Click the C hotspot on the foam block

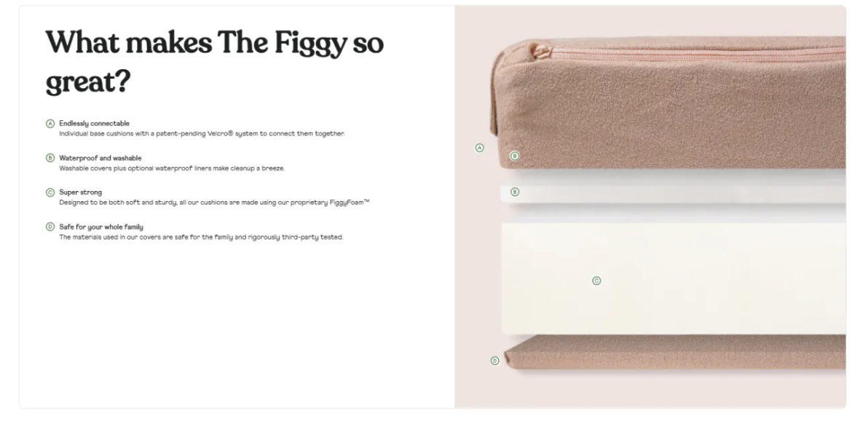tap(596, 281)
